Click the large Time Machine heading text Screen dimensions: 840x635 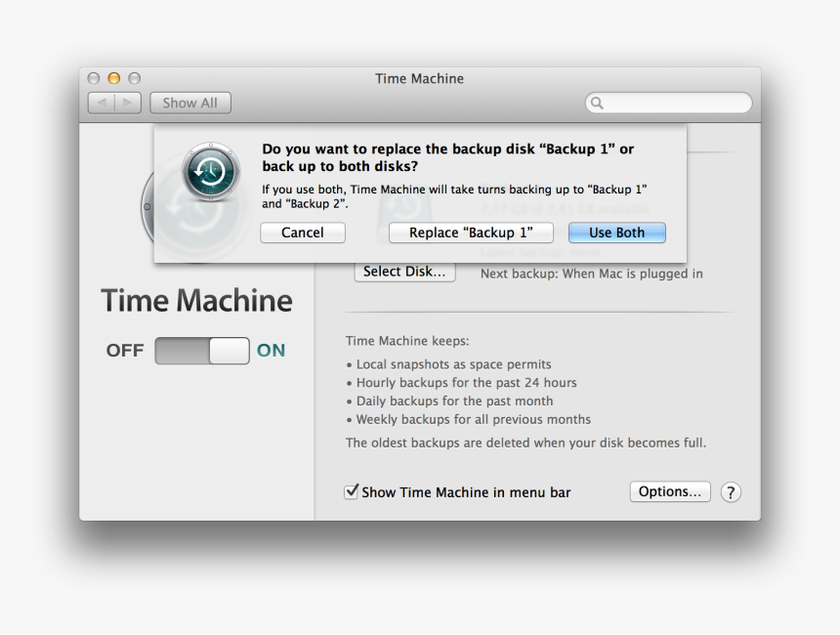tap(196, 300)
